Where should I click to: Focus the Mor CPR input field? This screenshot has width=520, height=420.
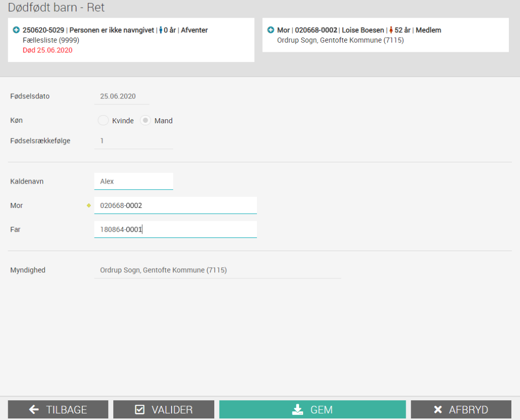coord(175,205)
